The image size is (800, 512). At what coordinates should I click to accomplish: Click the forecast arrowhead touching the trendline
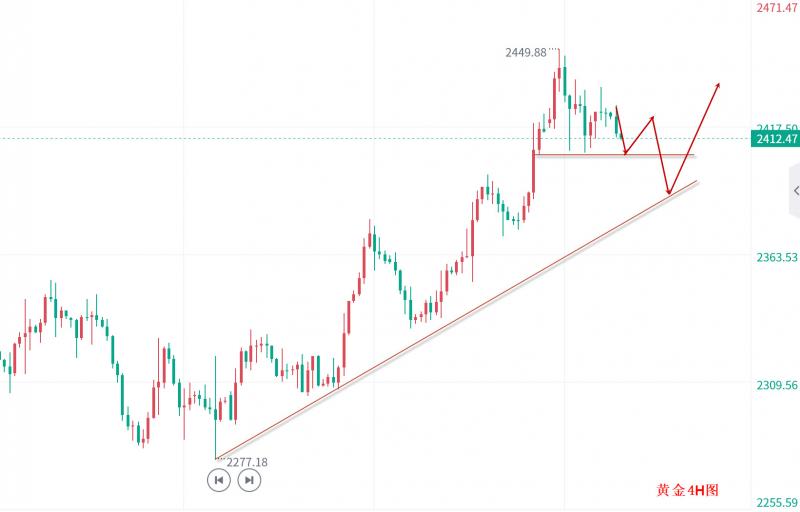point(667,190)
